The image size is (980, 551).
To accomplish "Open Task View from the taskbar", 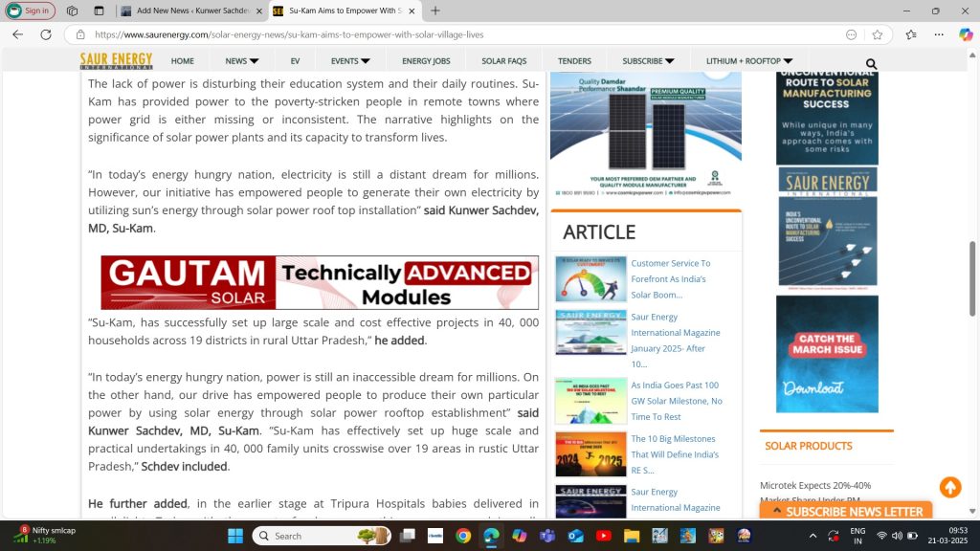I will tap(408, 536).
